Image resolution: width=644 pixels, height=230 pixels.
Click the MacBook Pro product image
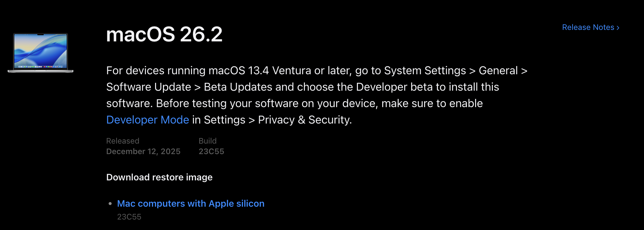coord(40,53)
